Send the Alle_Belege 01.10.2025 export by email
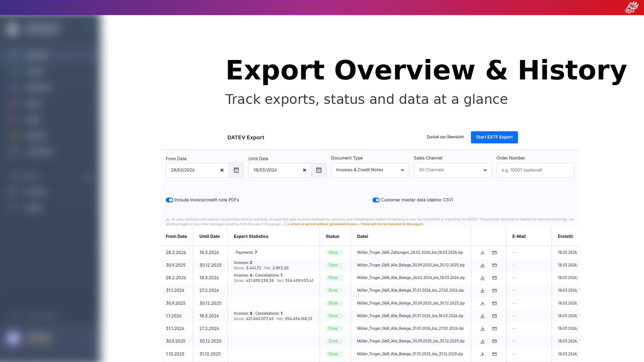The image size is (644, 362). 494,354
